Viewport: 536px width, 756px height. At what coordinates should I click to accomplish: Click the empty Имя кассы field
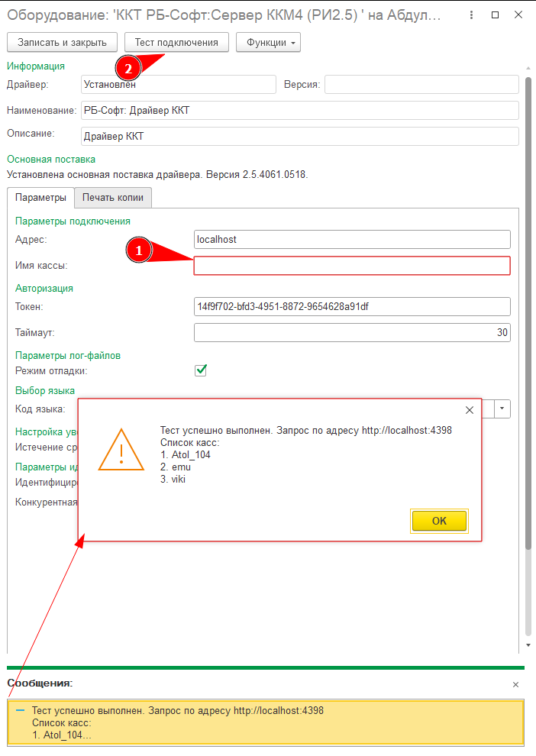tap(352, 266)
